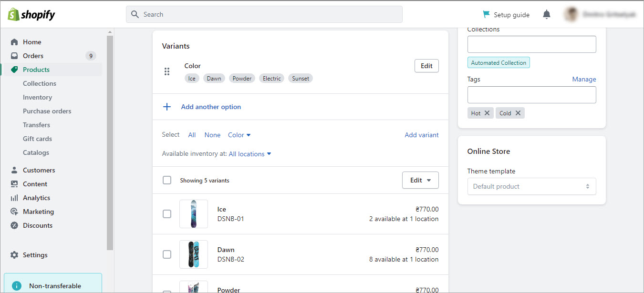Click the sidebar vertical scrollbar
Image resolution: width=644 pixels, height=293 pixels.
click(x=110, y=143)
